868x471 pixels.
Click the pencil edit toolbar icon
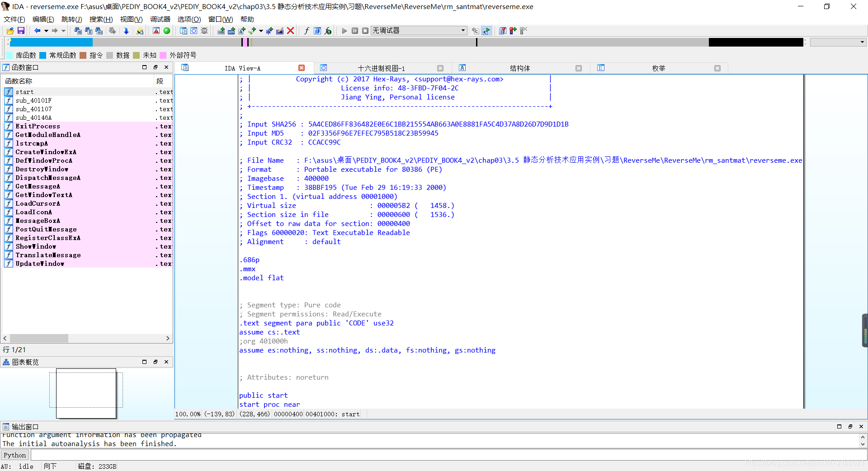[x=280, y=31]
